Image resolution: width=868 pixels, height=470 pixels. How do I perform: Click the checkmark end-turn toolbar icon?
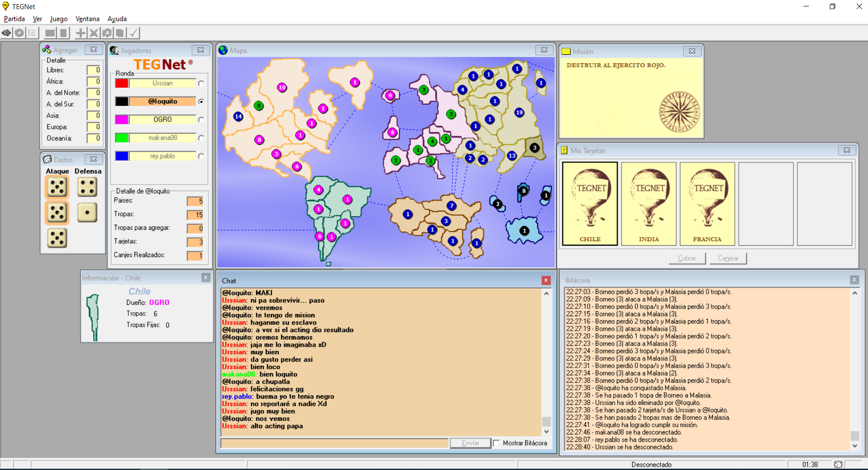pos(133,33)
